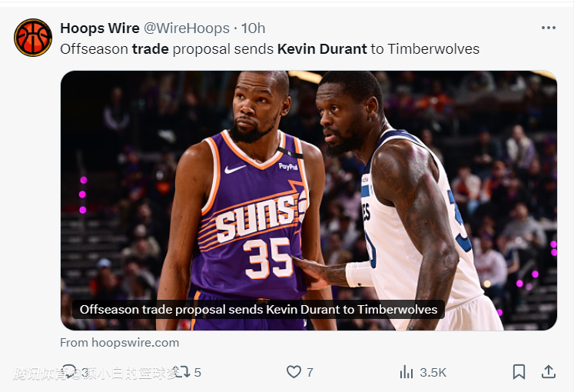Click the tweet text about Timberwolves

pyautogui.click(x=433, y=49)
